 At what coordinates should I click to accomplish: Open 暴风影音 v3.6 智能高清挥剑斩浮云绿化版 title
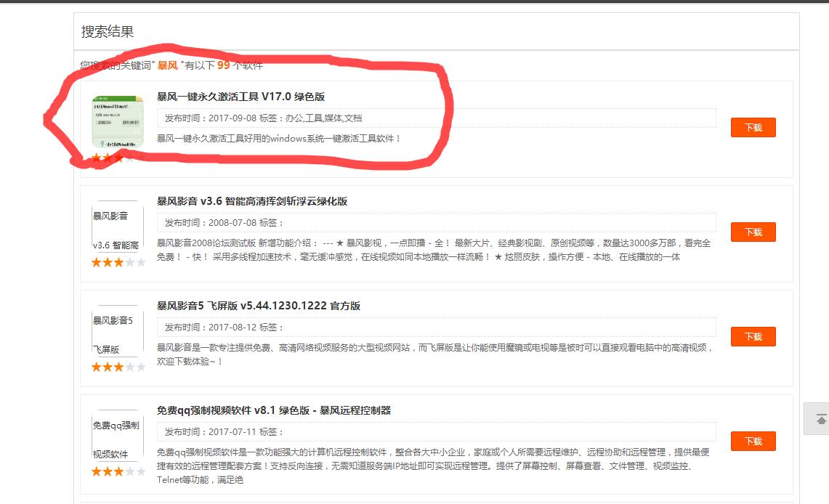[x=252, y=201]
